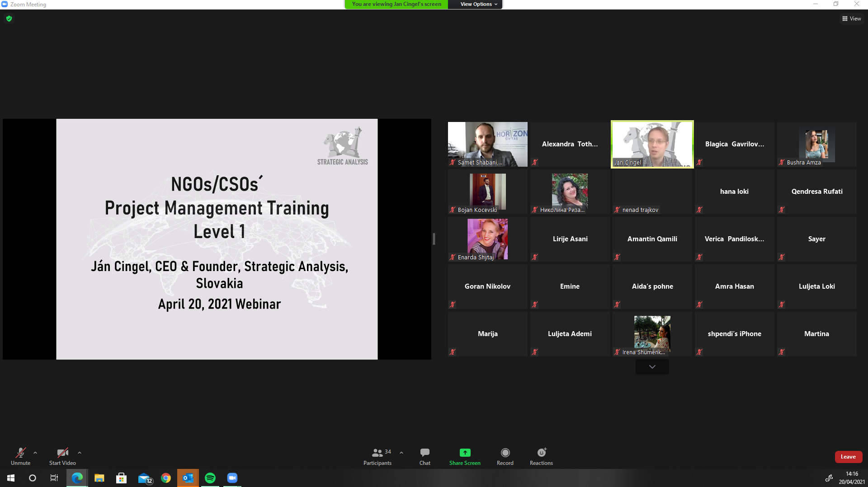Screen dimensions: 868x487
Task: Open Windows Start menu
Action: [x=11, y=478]
